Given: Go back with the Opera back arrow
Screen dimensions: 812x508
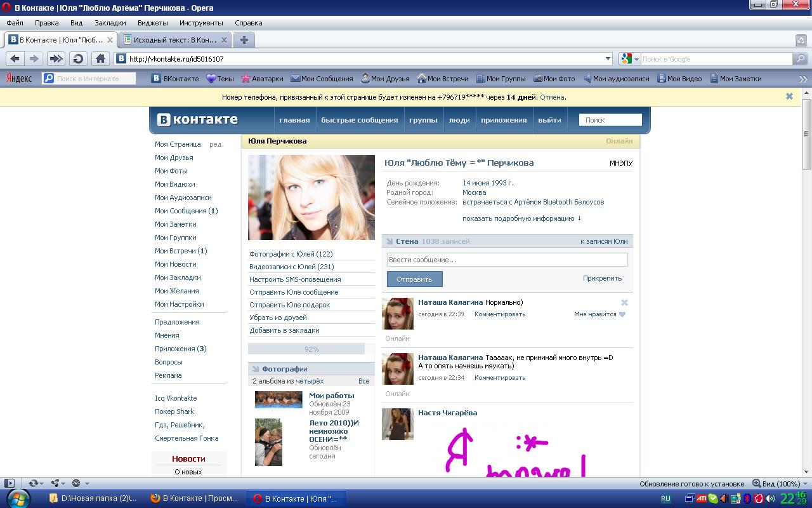Looking at the screenshot, I should pos(15,59).
